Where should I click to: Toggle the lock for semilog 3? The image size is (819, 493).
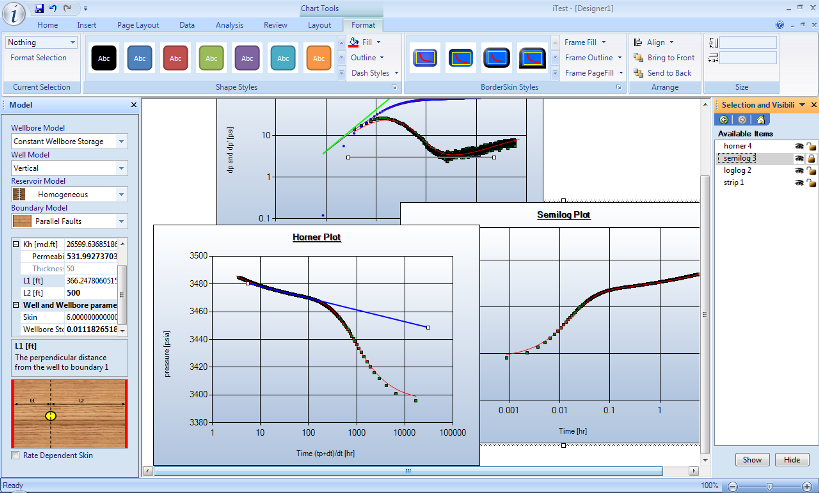coord(811,158)
